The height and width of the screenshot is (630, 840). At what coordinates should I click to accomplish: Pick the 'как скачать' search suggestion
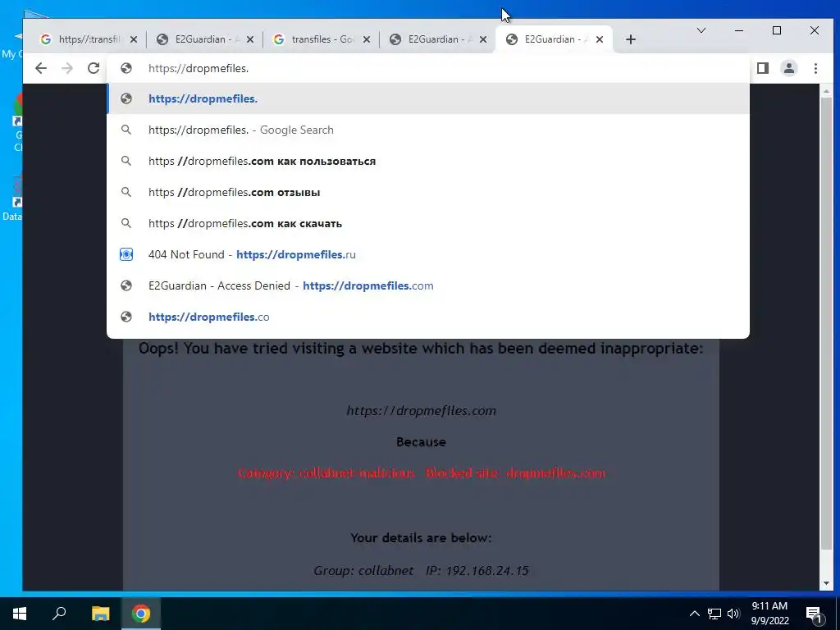pos(428,223)
